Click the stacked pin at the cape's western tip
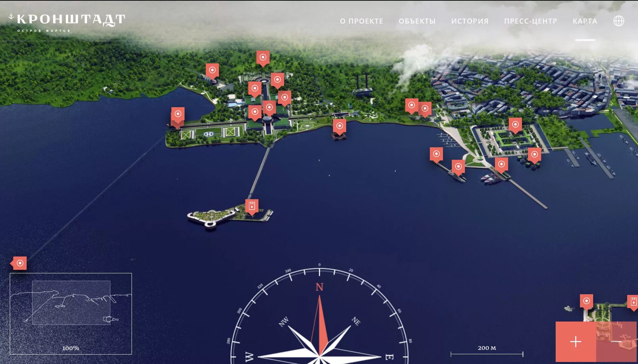Viewport: 638px width, 364px height. pos(178,115)
